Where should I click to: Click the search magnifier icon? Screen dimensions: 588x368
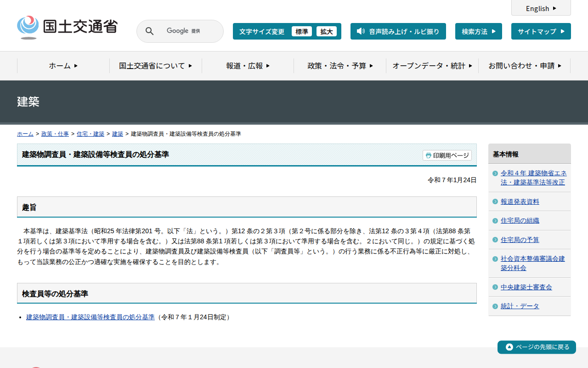coord(150,31)
